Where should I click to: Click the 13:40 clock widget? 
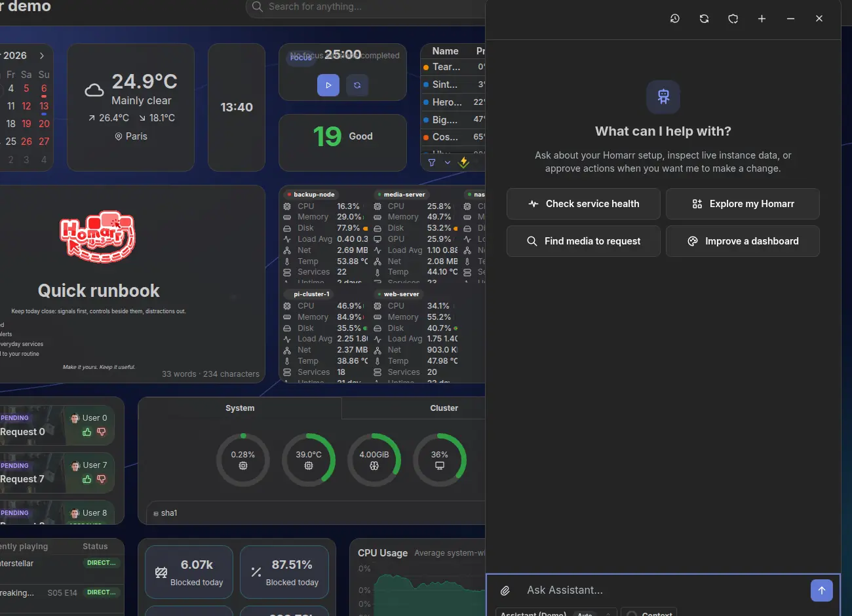pos(237,107)
